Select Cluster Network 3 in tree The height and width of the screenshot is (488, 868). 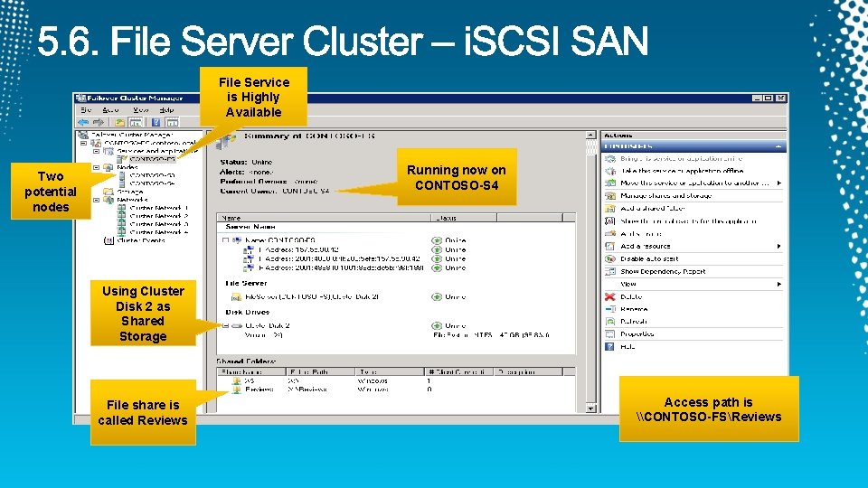[159, 224]
